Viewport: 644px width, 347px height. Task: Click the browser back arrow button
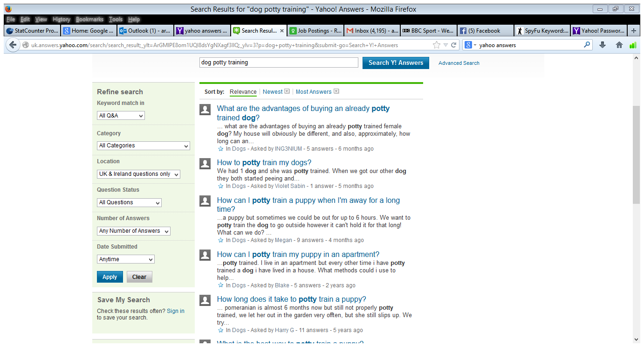[13, 45]
